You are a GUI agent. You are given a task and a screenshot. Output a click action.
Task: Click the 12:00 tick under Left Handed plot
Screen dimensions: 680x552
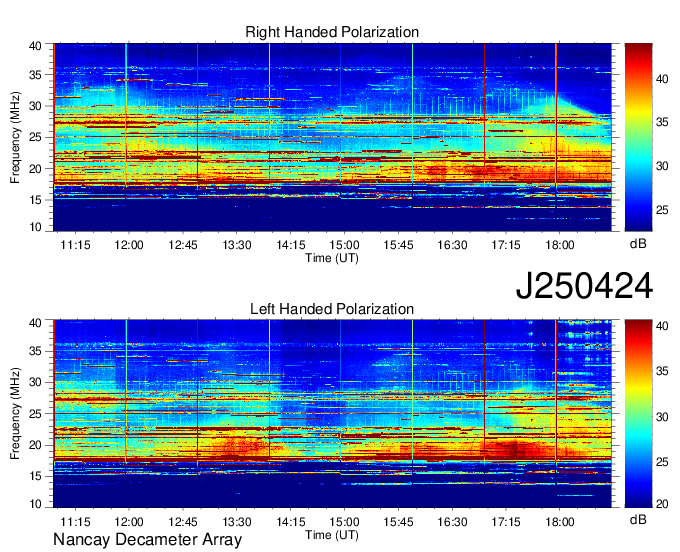[129, 522]
